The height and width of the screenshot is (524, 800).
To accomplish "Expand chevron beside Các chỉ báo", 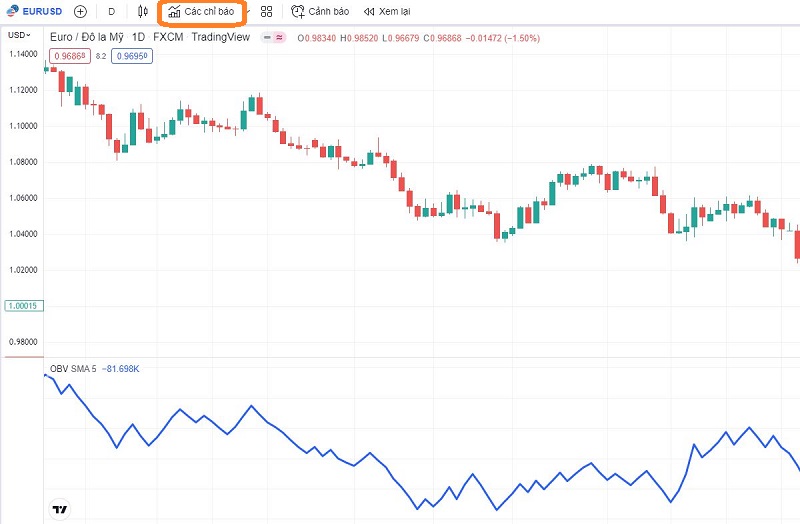I will (x=248, y=11).
